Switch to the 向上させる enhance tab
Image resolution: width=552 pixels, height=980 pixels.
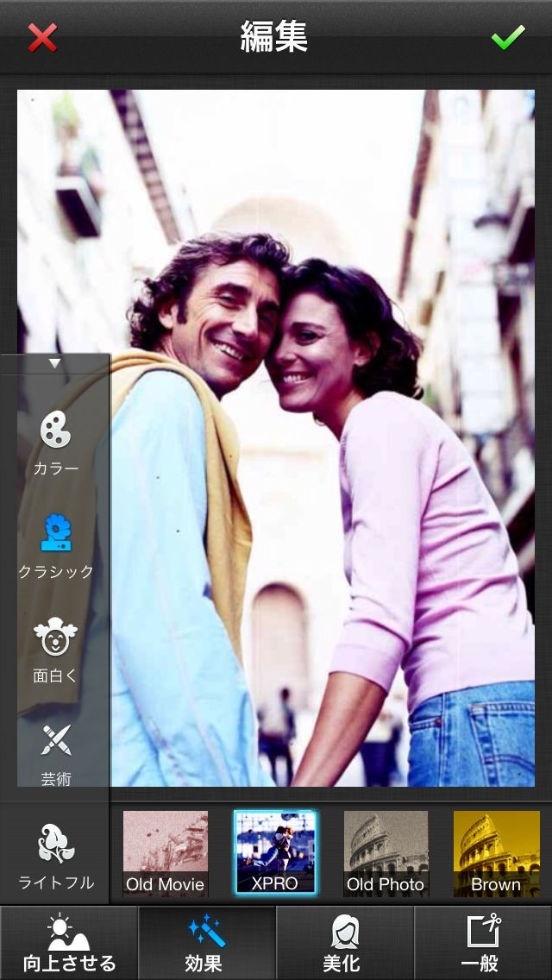pyautogui.click(x=69, y=943)
